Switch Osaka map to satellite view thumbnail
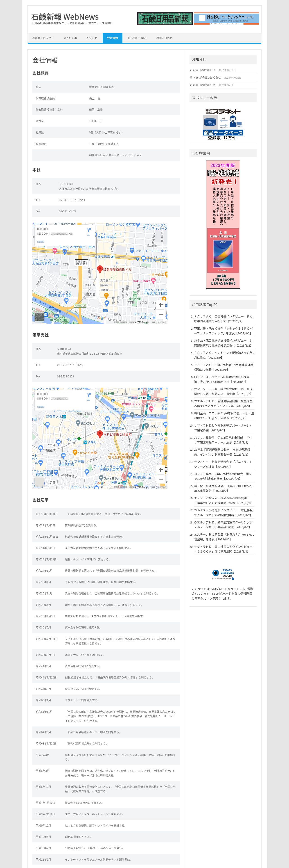 39,317
